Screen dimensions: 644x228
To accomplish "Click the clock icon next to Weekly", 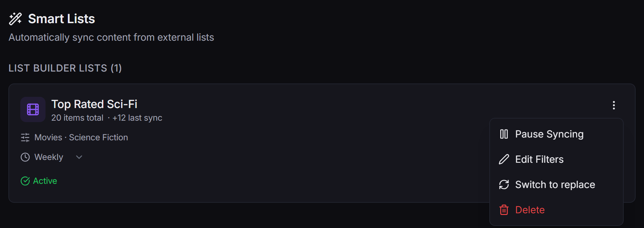I will (x=25, y=157).
